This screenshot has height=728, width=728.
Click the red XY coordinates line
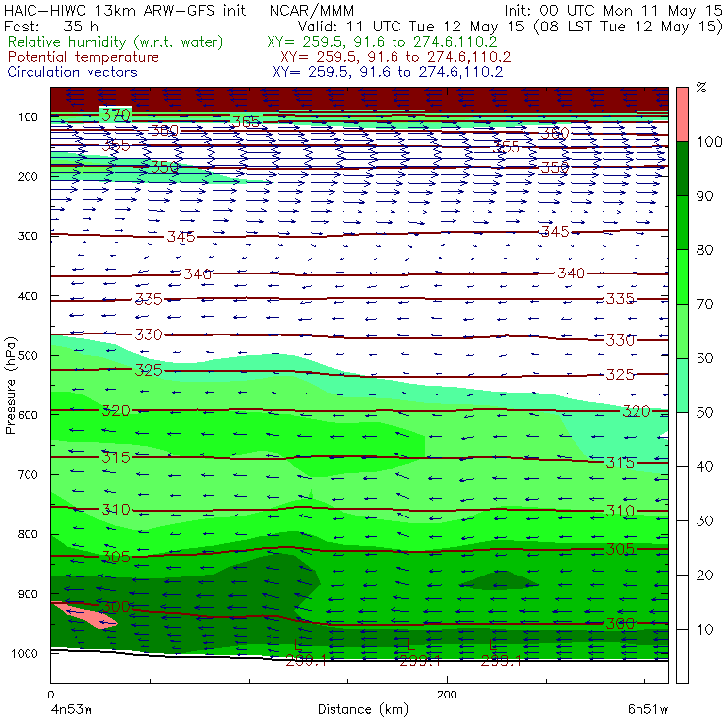(x=395, y=57)
